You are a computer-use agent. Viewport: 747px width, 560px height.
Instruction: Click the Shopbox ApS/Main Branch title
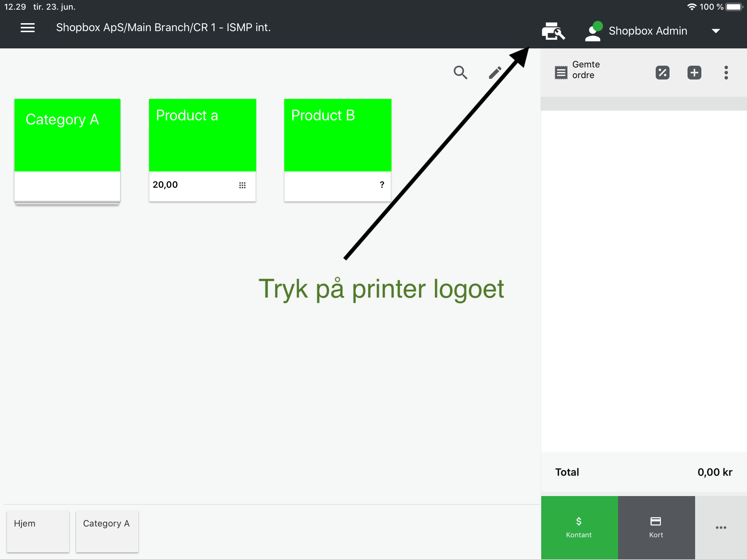click(x=163, y=28)
